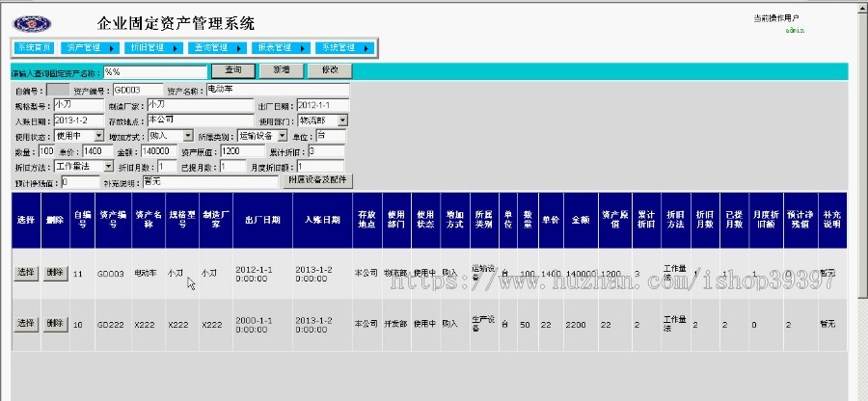Expand the 所属类别 dropdown
Image resolution: width=868 pixels, height=401 pixels.
coord(283,136)
